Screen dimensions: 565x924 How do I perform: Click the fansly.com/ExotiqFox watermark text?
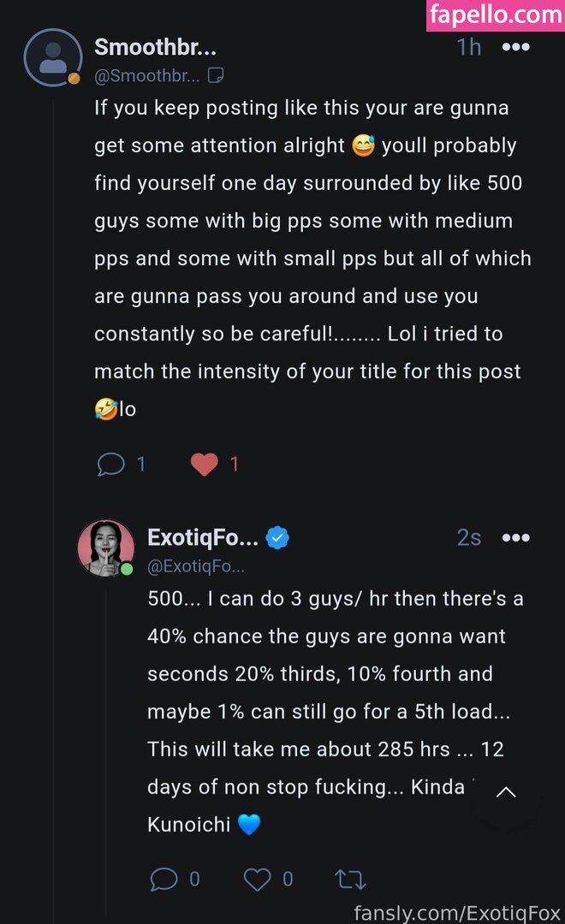456,912
